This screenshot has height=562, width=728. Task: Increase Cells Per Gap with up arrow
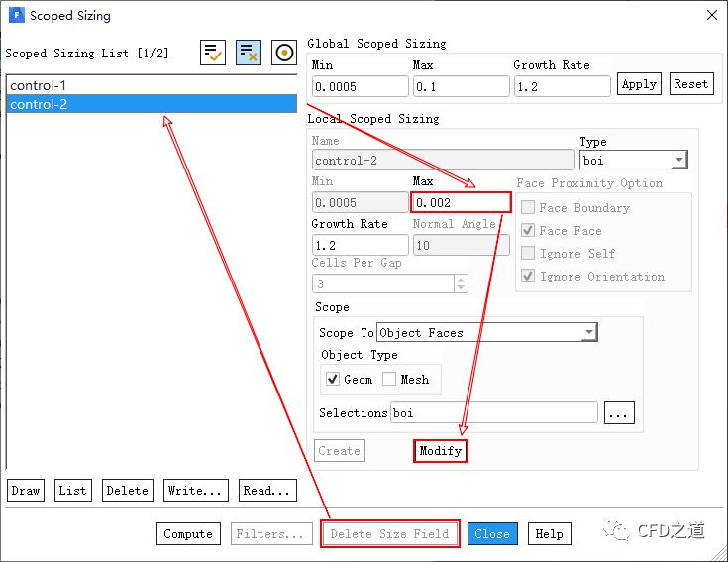tap(461, 280)
